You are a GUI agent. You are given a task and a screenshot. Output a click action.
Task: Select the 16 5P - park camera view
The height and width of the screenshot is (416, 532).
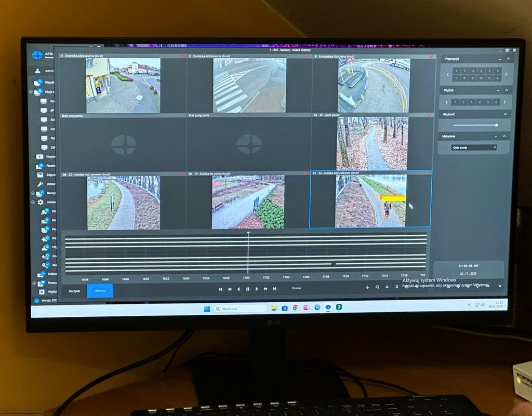pos(372,143)
